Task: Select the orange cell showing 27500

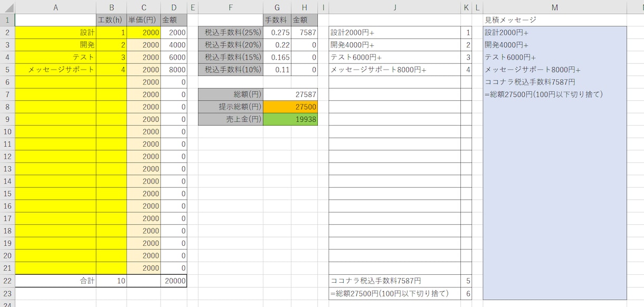Action: [290, 107]
